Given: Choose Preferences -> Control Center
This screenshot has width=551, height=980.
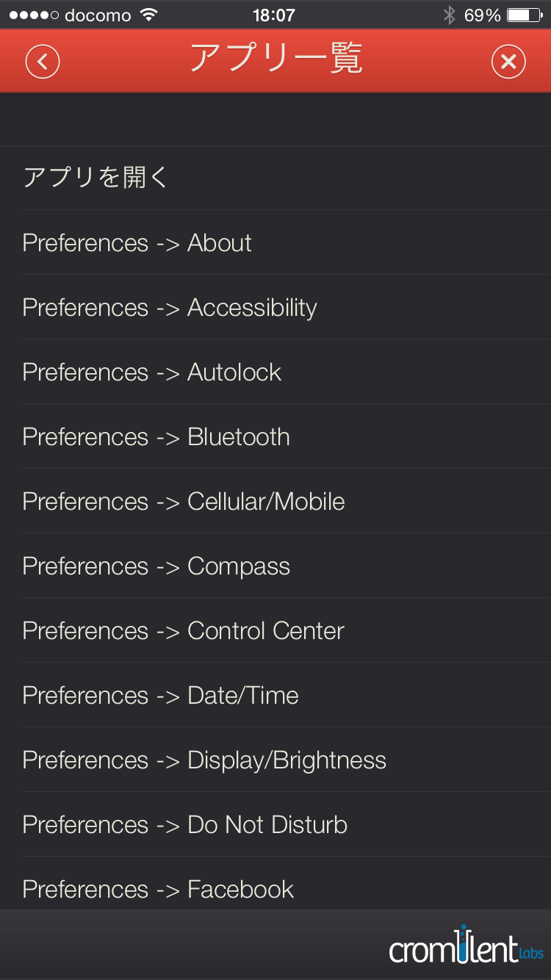Looking at the screenshot, I should tap(184, 630).
